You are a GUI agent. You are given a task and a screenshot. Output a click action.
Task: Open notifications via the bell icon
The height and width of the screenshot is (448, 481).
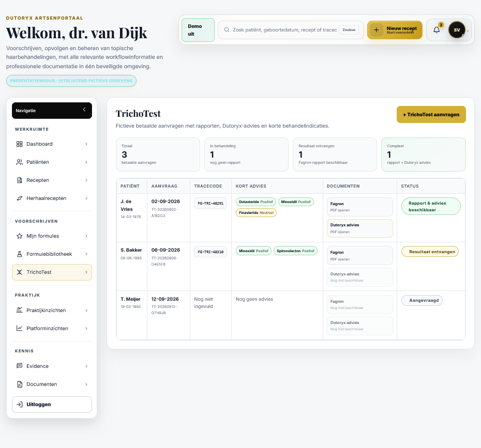[437, 30]
